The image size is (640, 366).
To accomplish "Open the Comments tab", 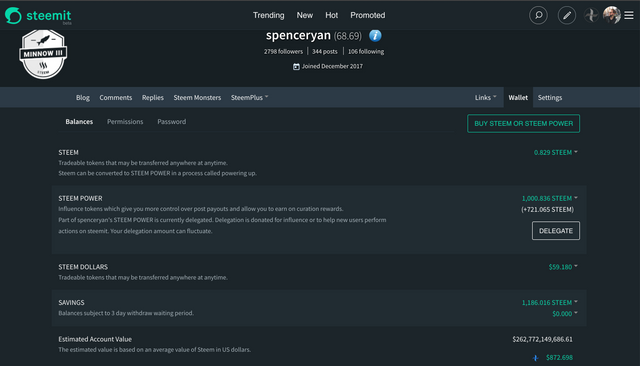I will pyautogui.click(x=116, y=98).
